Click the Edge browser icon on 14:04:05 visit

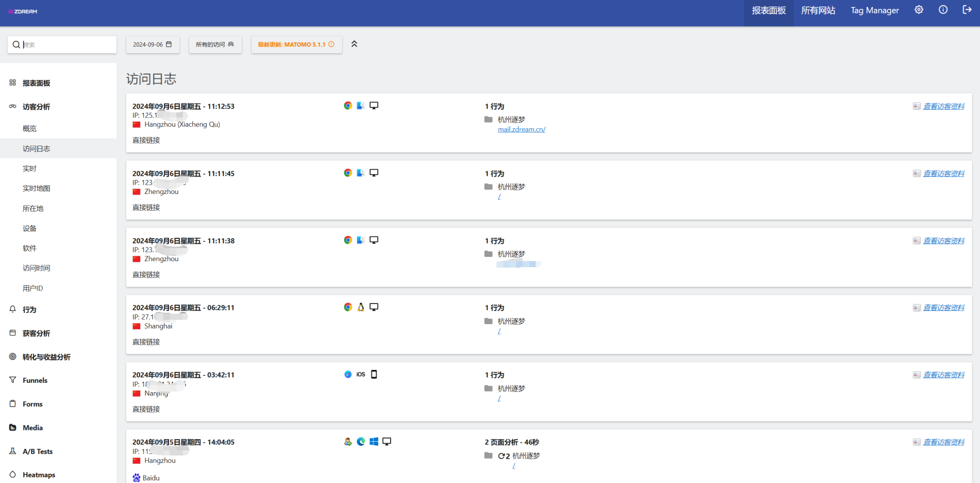(361, 442)
